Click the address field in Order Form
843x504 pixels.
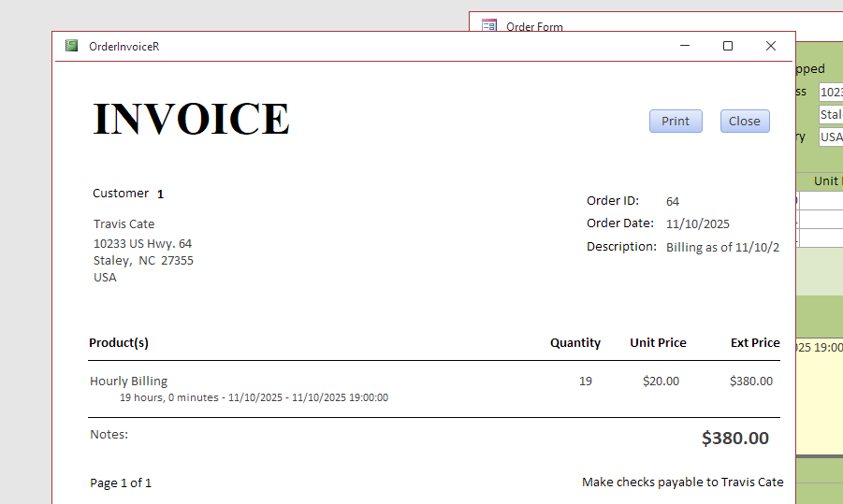(830, 92)
